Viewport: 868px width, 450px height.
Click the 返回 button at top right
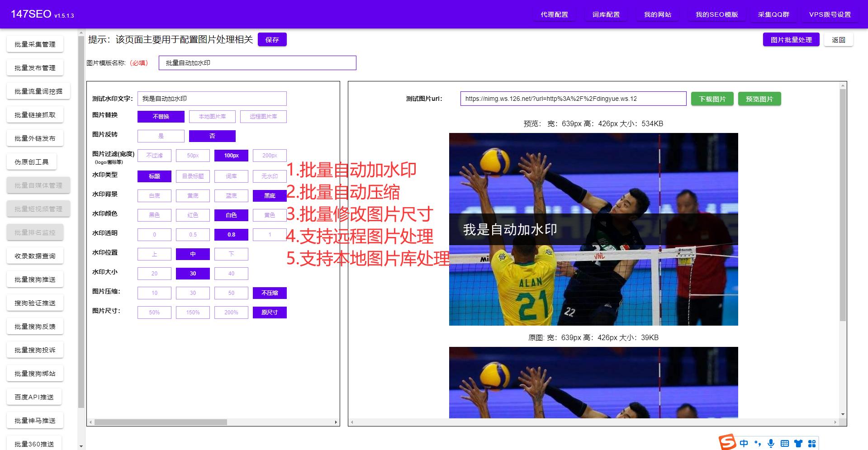tap(839, 39)
